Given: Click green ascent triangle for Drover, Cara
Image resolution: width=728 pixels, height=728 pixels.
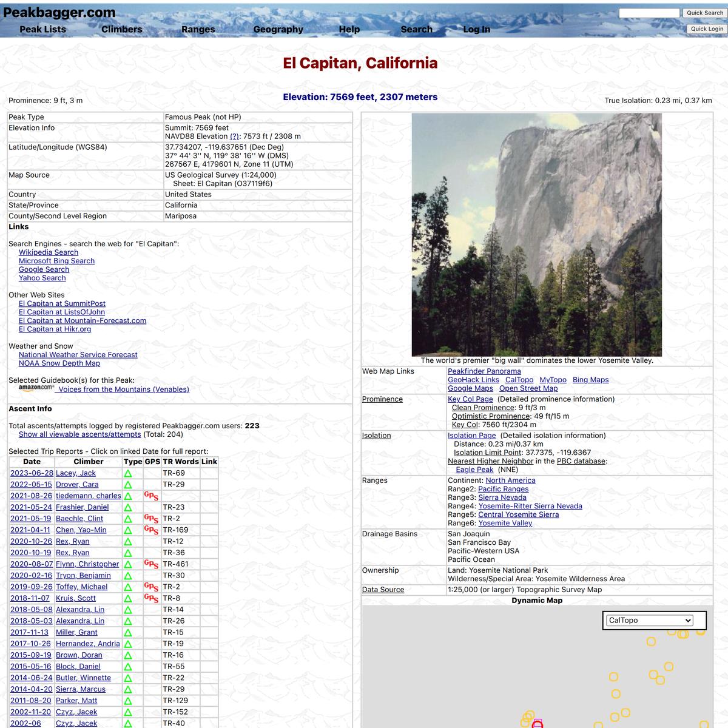Looking at the screenshot, I should pos(128,485).
